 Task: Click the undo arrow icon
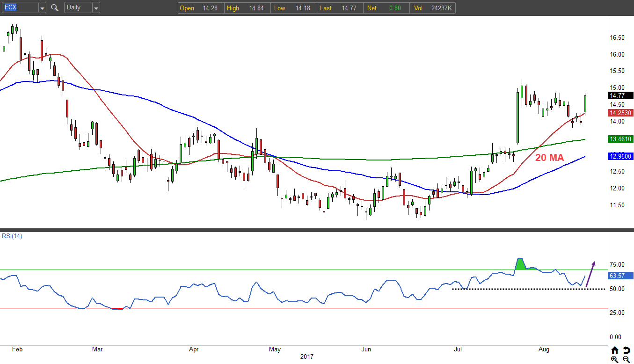626,350
